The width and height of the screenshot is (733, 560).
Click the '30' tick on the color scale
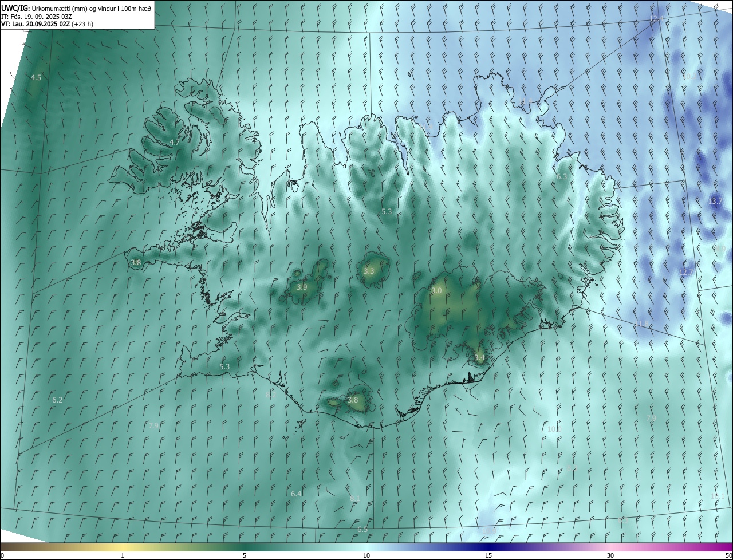[x=610, y=556]
